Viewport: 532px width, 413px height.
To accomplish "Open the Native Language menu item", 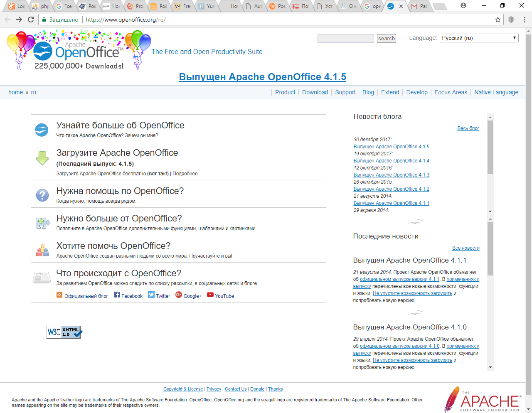I will [496, 92].
